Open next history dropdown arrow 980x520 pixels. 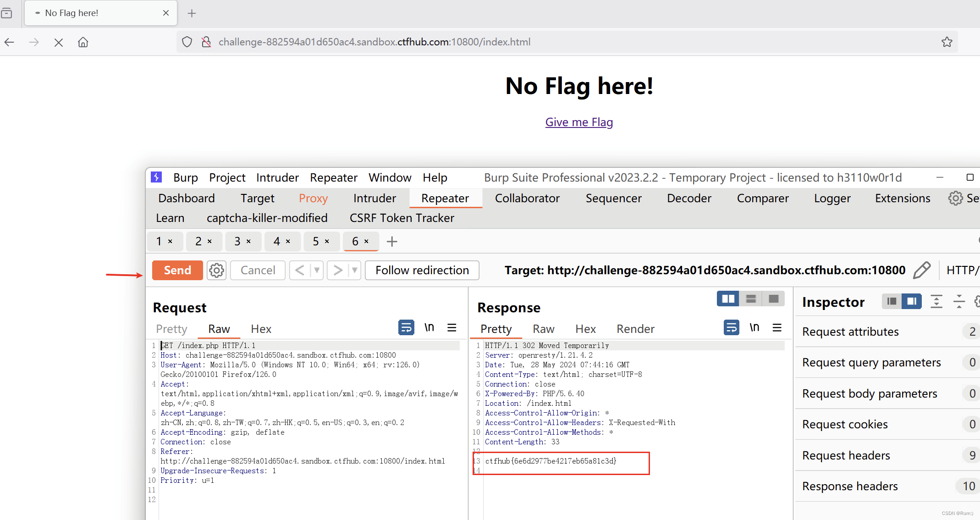[x=354, y=270]
